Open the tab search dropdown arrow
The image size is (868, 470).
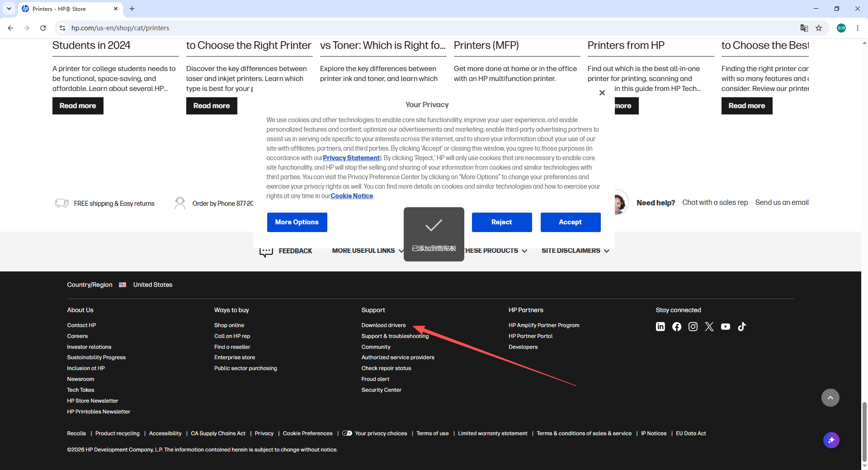(9, 9)
